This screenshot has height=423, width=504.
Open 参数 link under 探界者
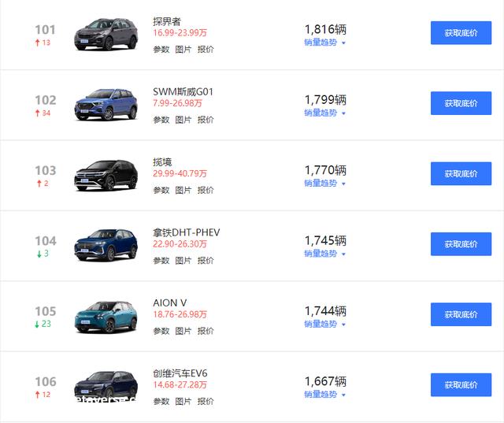(161, 50)
